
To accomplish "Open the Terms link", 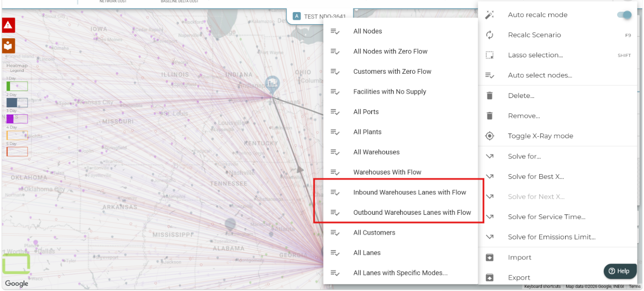I will [635, 287].
